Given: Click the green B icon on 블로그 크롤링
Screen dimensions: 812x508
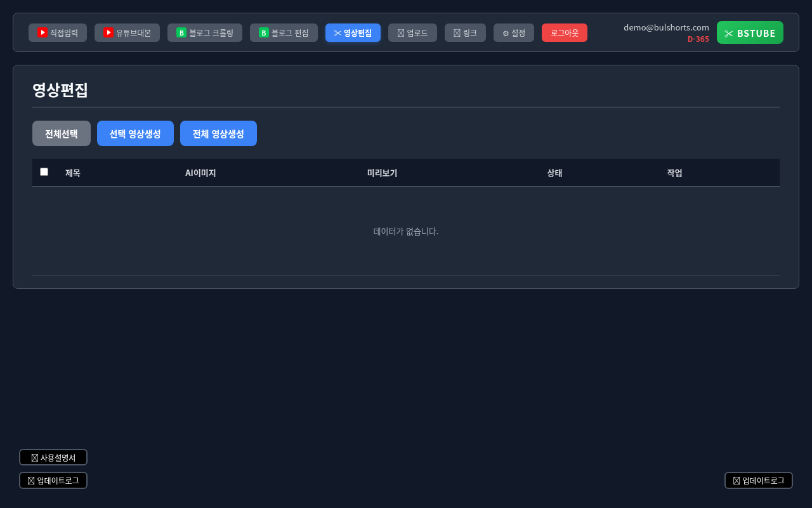Looking at the screenshot, I should [181, 32].
